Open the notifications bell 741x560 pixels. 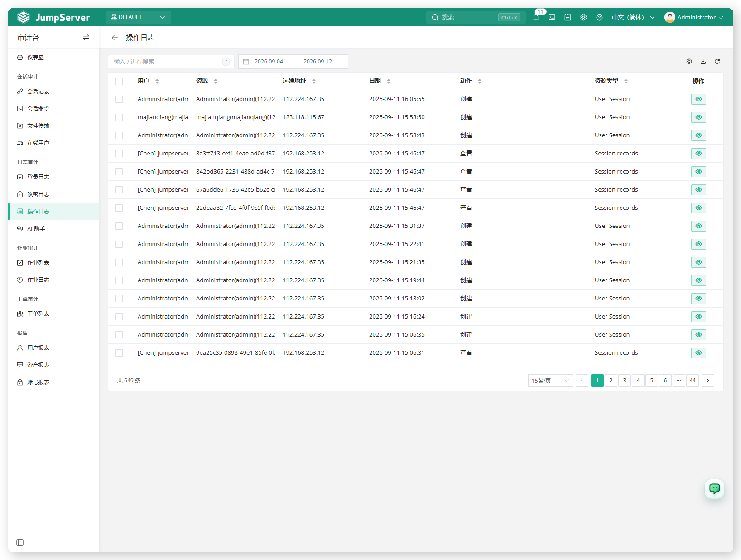click(x=536, y=17)
